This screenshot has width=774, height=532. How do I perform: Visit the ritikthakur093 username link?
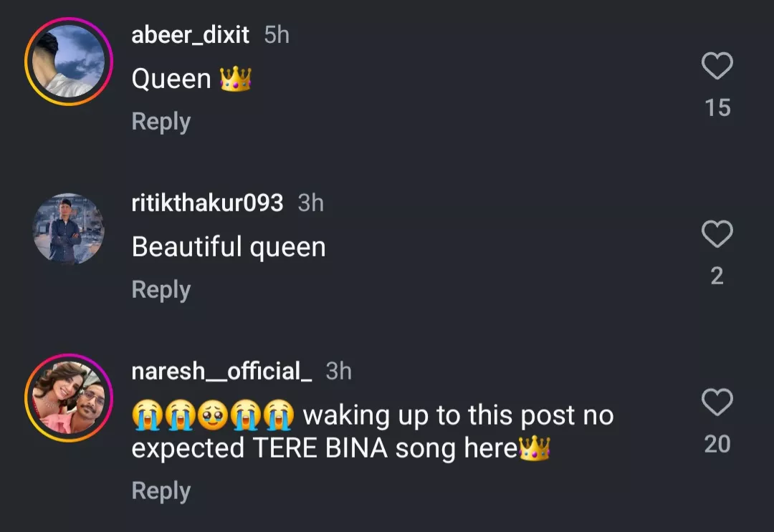pyautogui.click(x=207, y=203)
